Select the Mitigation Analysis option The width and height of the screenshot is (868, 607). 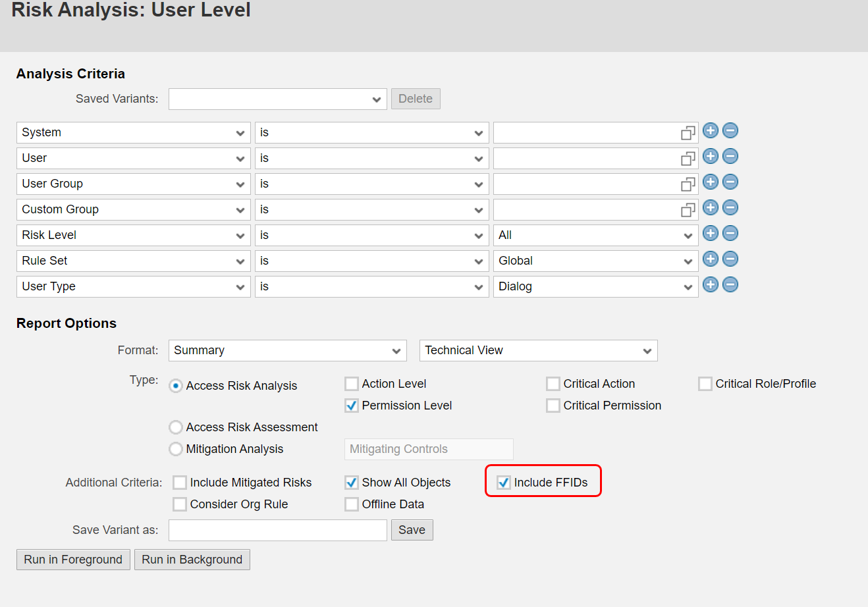tap(176, 449)
